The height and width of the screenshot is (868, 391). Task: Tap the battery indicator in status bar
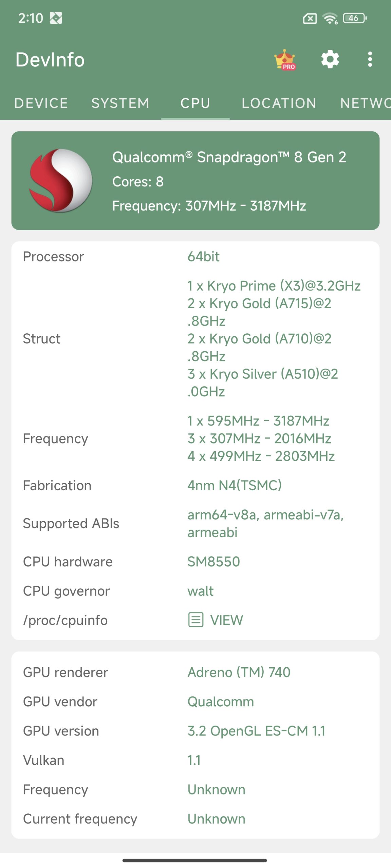355,18
